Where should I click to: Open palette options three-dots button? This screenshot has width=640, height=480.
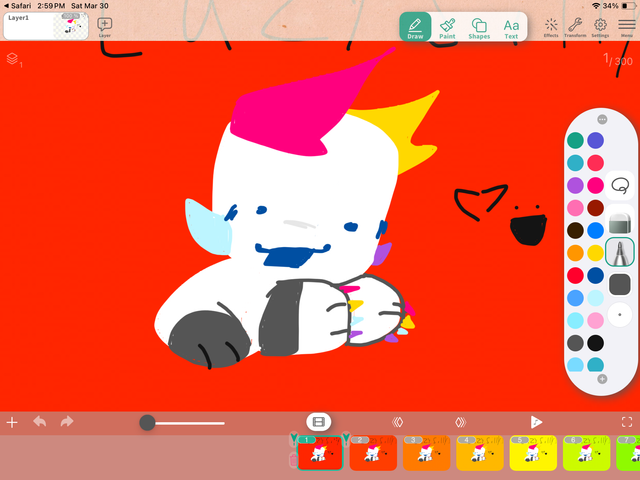tap(602, 119)
